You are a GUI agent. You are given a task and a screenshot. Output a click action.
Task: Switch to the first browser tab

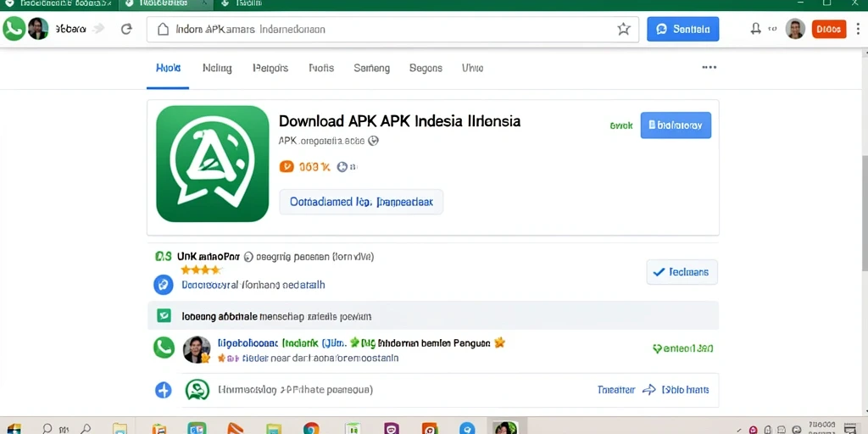pos(58,4)
